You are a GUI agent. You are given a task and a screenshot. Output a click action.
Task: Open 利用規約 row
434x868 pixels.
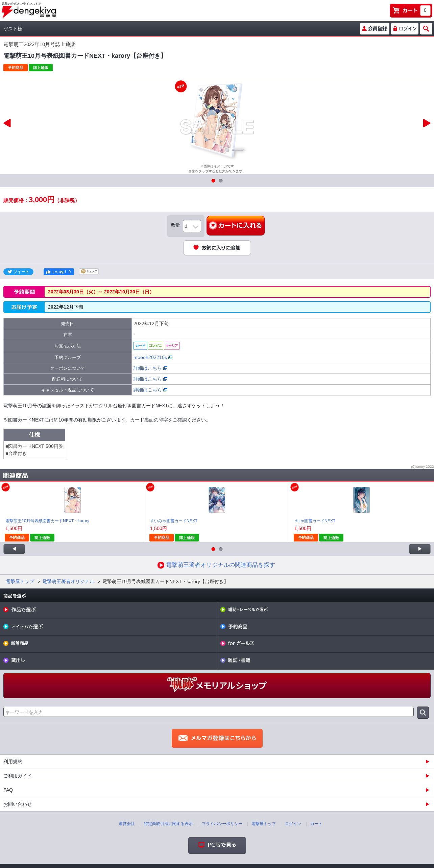point(217,762)
